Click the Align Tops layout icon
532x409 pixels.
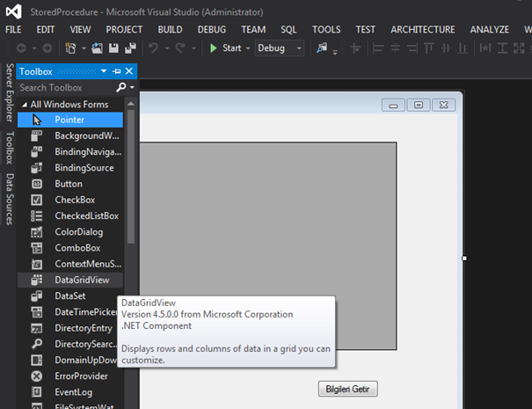click(429, 48)
